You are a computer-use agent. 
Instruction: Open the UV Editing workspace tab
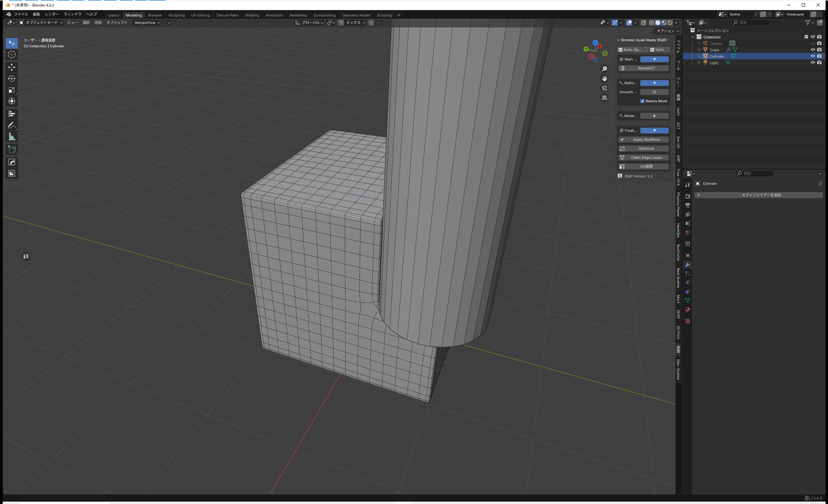point(200,15)
